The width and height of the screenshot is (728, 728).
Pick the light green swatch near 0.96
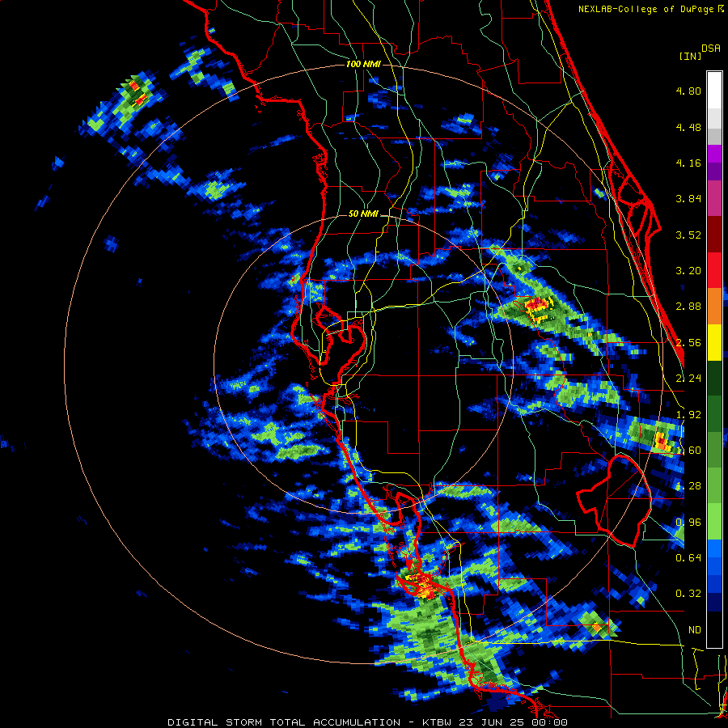point(714,522)
